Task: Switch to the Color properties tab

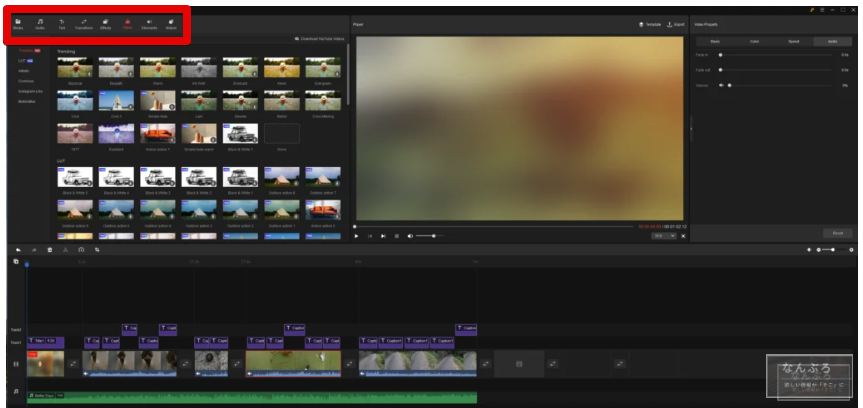Action: [755, 41]
